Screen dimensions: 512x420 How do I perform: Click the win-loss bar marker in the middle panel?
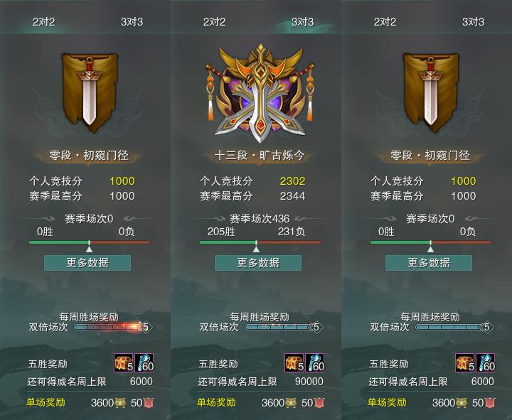(256, 249)
